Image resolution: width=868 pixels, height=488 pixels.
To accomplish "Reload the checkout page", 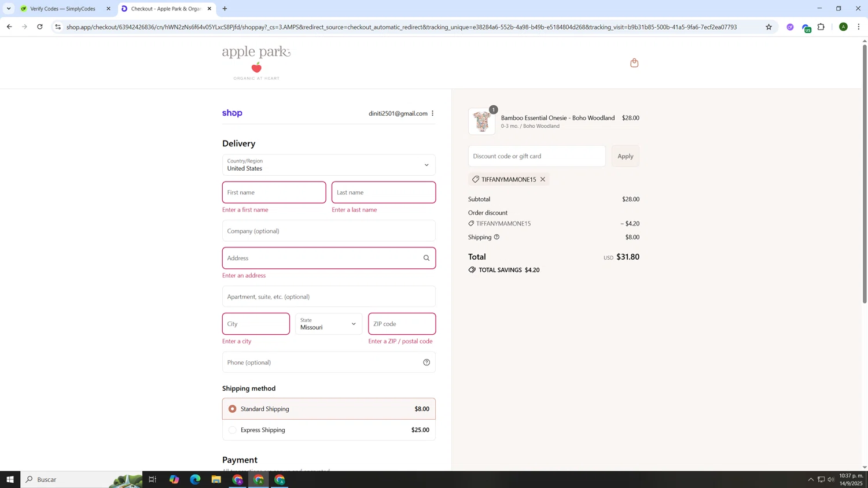I will 40,27.
